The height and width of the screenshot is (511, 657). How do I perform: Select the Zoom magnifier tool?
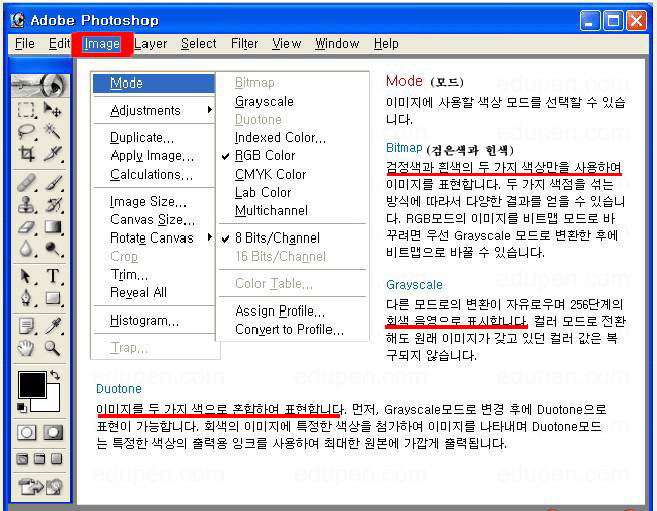pyautogui.click(x=52, y=348)
